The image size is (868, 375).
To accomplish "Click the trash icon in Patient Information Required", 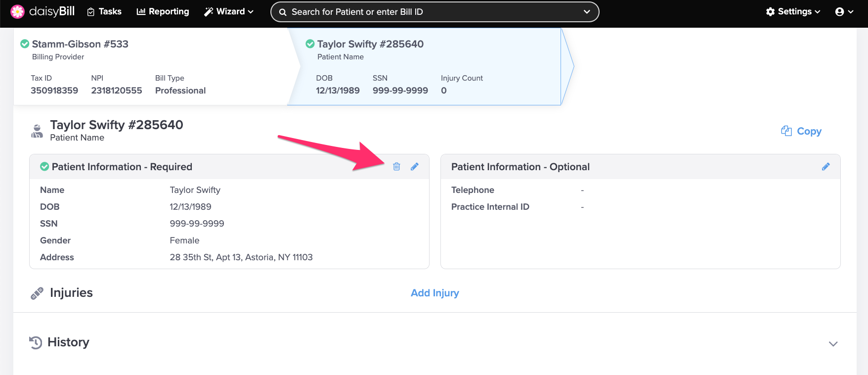I will pyautogui.click(x=396, y=167).
